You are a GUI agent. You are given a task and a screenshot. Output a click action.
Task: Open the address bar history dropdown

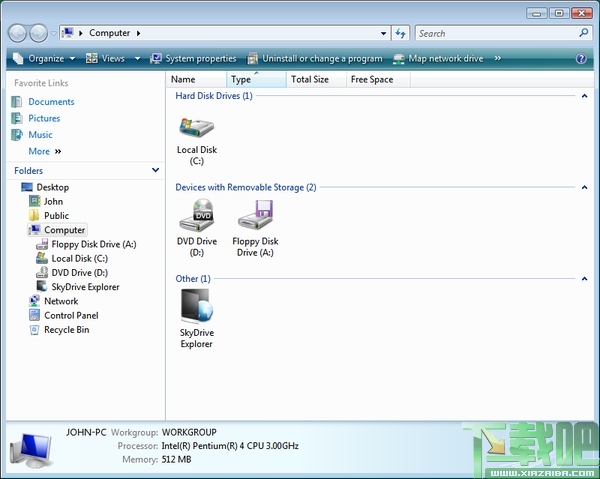tap(383, 33)
